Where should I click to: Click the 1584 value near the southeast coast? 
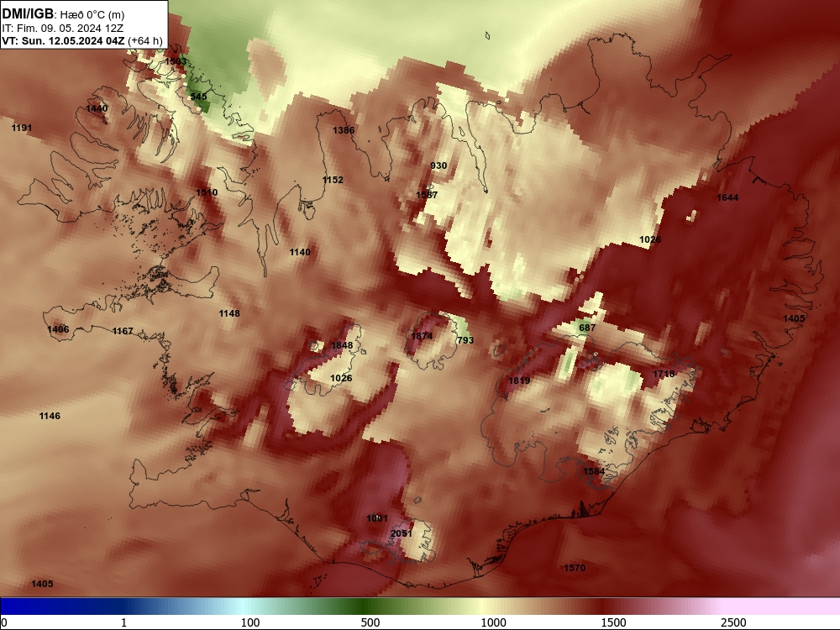point(594,471)
